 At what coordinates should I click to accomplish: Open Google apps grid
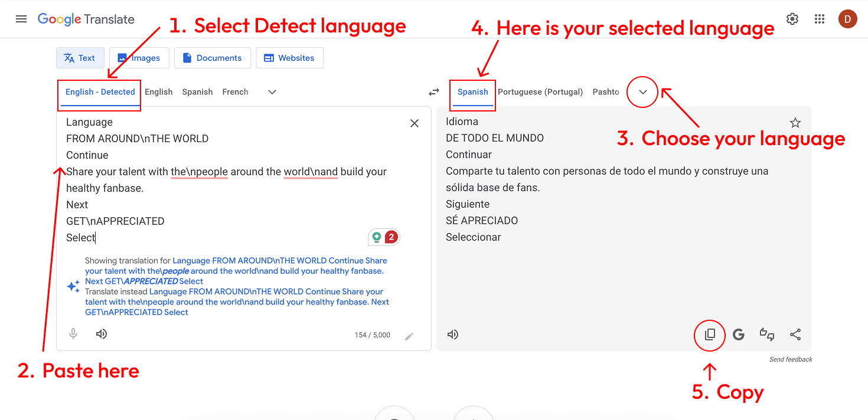819,19
